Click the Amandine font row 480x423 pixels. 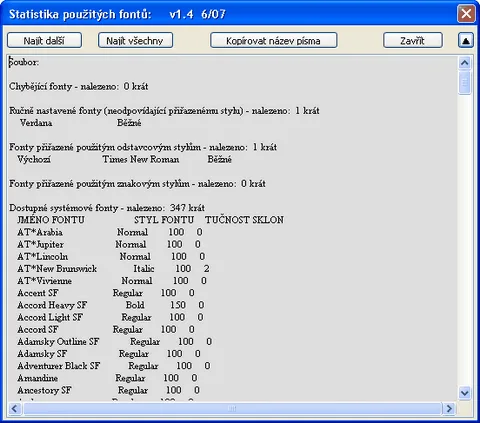(x=107, y=378)
